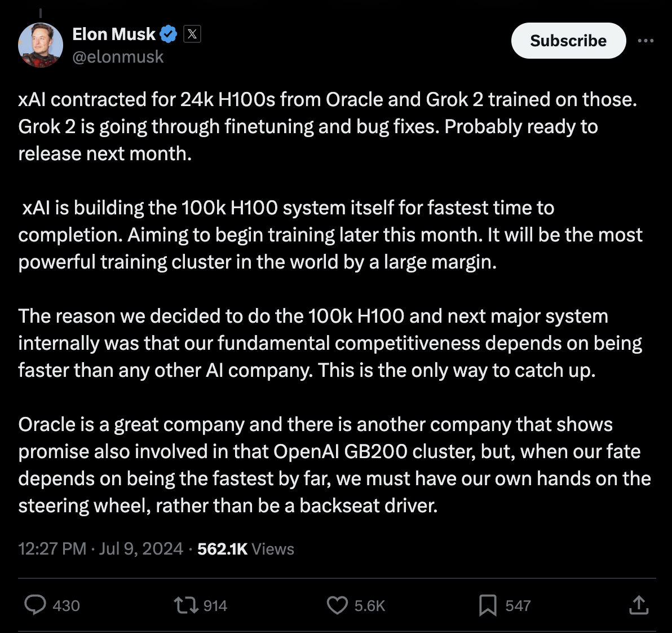Like the post with heart icon

point(337,605)
